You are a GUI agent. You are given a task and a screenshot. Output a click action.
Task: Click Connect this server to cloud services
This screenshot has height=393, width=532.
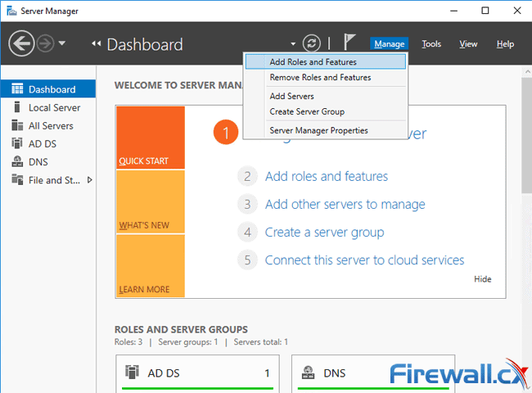click(364, 260)
